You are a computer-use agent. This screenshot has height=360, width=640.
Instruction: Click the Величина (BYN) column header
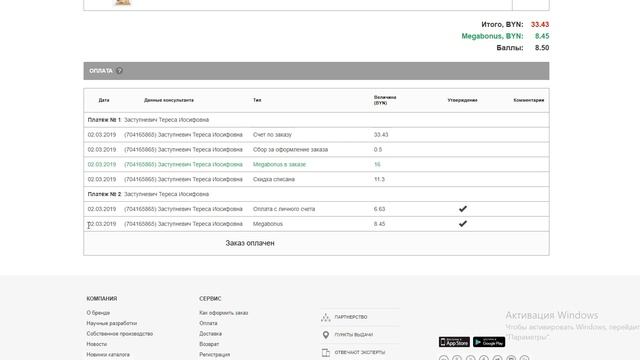[x=385, y=100]
